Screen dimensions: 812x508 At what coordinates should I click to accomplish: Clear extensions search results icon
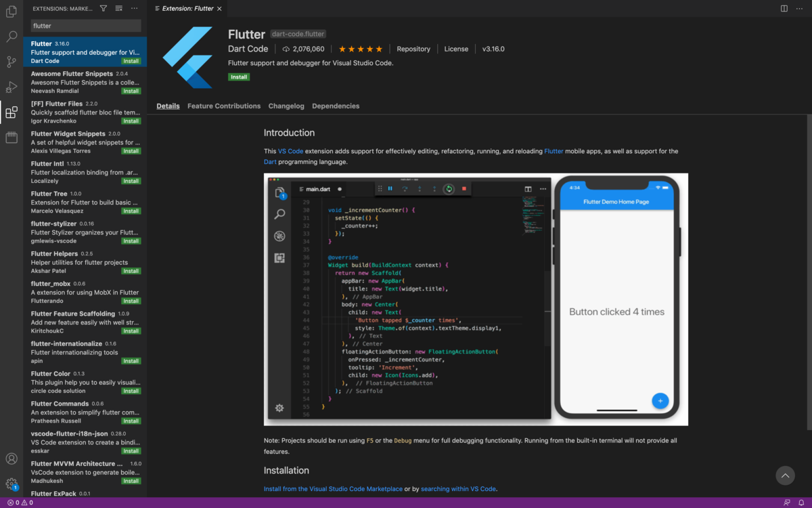coord(119,8)
